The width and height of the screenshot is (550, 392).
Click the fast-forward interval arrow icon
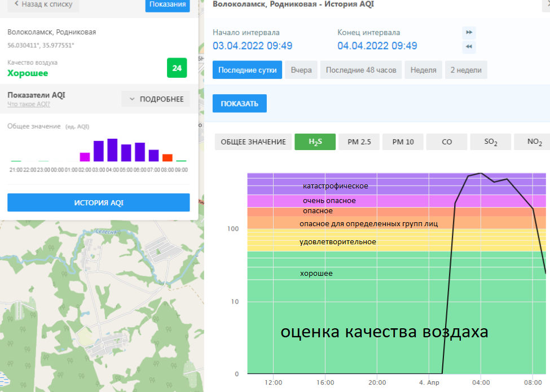coord(469,33)
